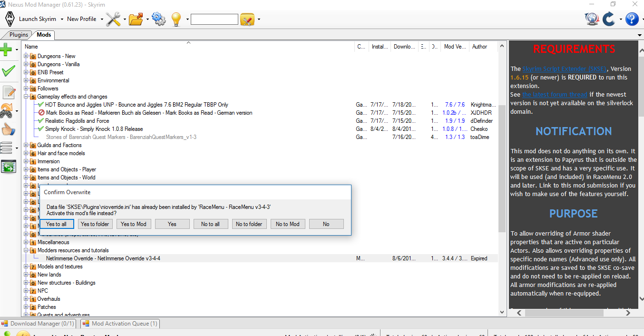This screenshot has width=644, height=336.
Task: Click the light bulb tips icon
Action: tap(176, 19)
